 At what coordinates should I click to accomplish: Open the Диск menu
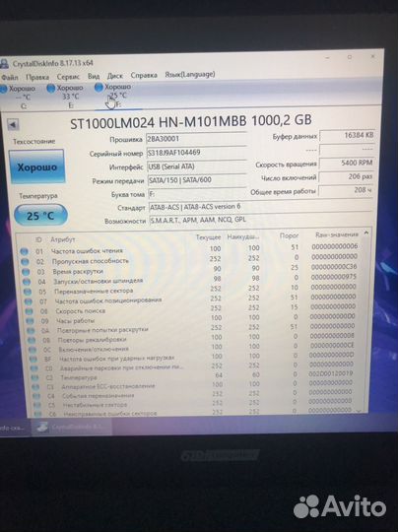pyautogui.click(x=114, y=76)
